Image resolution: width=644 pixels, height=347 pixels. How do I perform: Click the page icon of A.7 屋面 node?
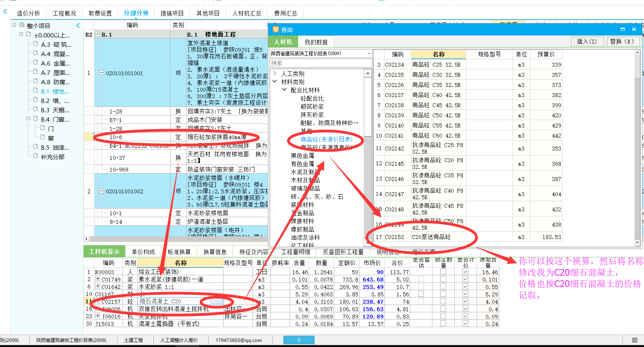pyautogui.click(x=36, y=72)
